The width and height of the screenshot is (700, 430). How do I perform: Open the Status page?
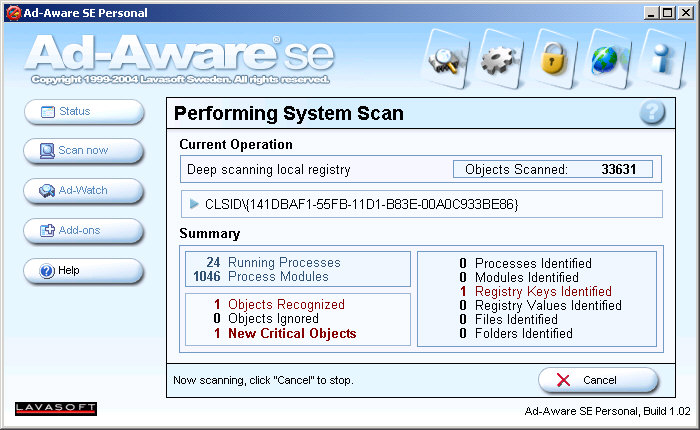click(x=84, y=112)
